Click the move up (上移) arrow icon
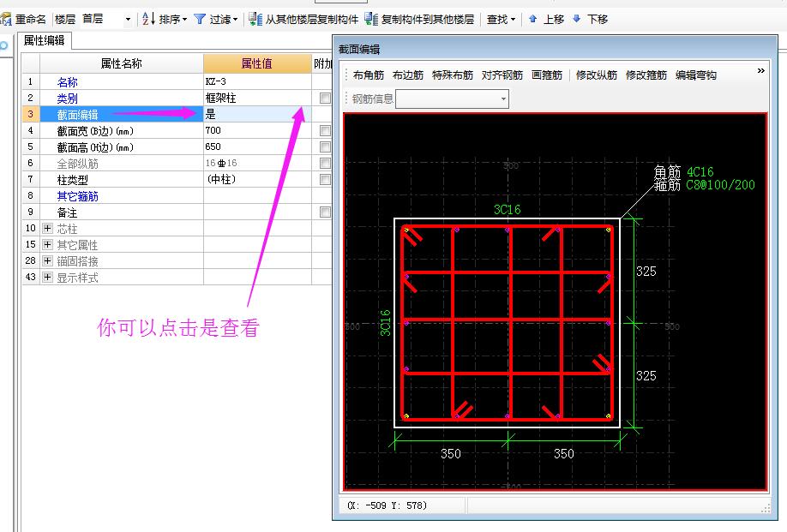Image resolution: width=787 pixels, height=532 pixels. [x=533, y=19]
